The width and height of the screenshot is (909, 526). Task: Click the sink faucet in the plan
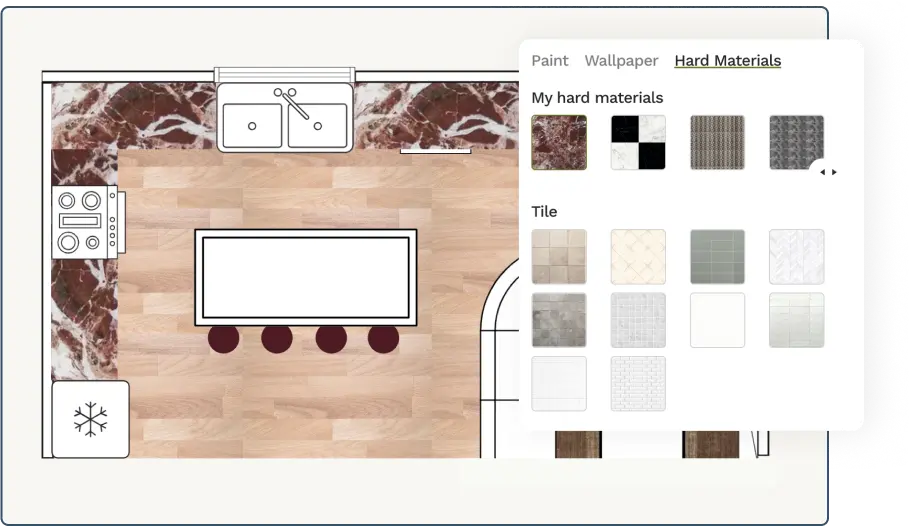(292, 103)
